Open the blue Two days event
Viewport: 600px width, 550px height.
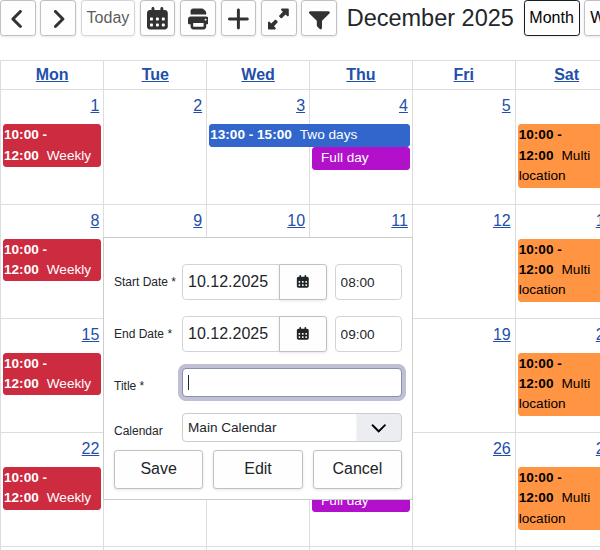point(309,135)
